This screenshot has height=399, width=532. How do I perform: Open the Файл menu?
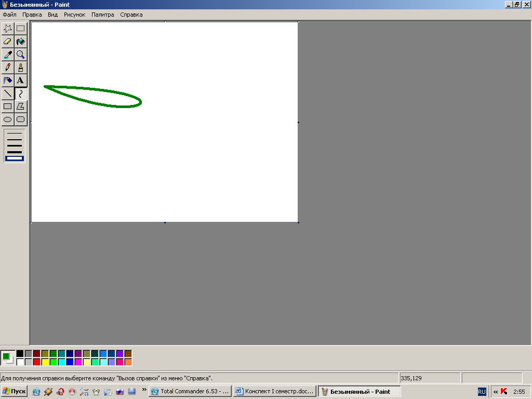pos(9,15)
